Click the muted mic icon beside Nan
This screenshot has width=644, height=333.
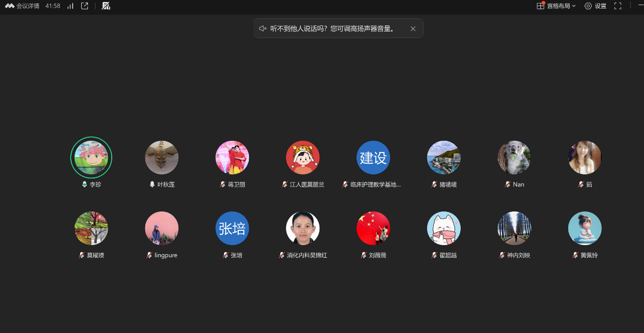pos(507,185)
